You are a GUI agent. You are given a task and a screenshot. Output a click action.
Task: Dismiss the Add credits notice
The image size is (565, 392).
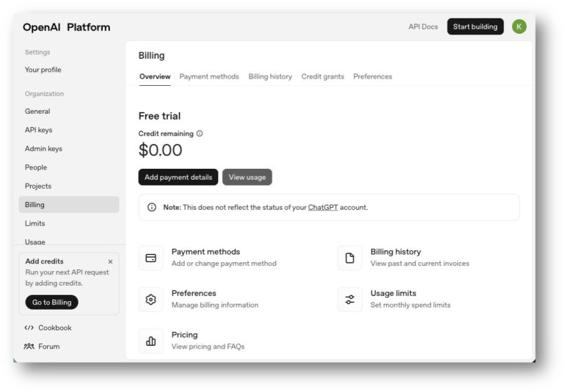tap(110, 261)
